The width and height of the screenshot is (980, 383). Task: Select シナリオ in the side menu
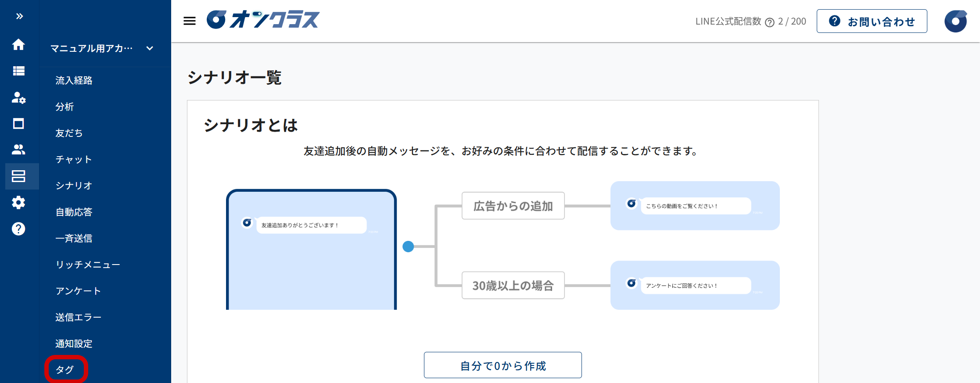(x=74, y=186)
